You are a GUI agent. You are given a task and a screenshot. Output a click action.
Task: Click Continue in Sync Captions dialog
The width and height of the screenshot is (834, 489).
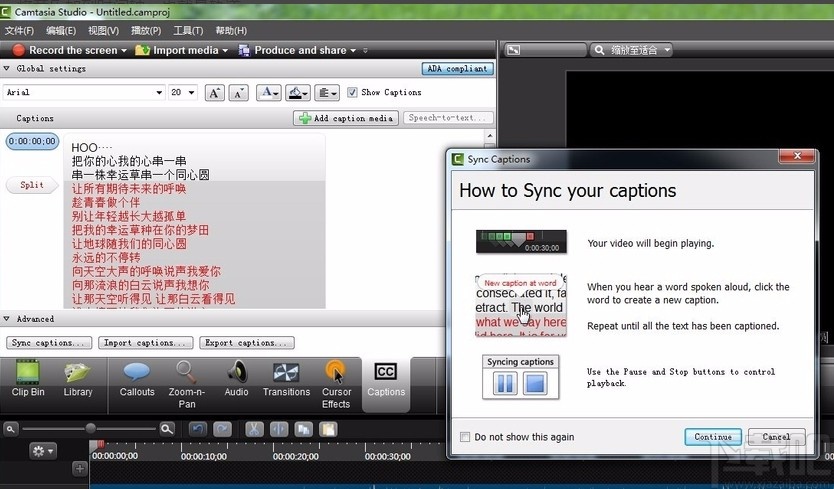[713, 437]
